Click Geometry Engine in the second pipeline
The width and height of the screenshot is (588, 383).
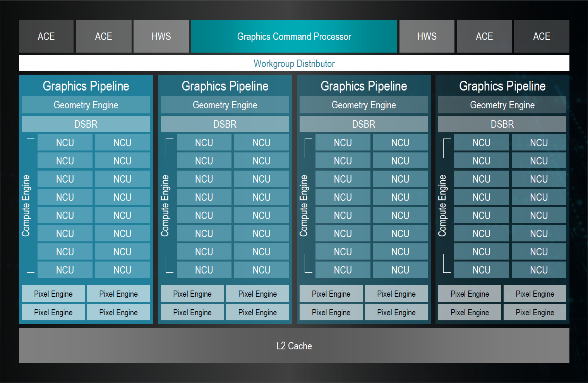coord(225,105)
